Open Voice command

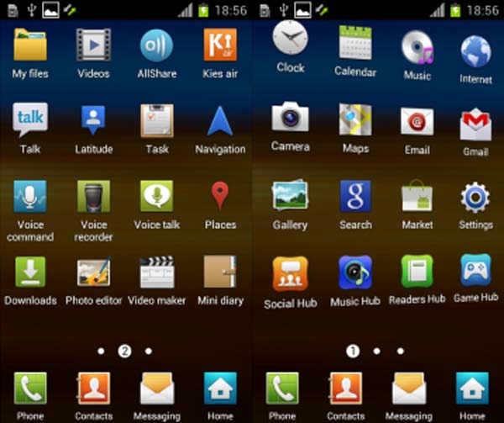click(30, 196)
